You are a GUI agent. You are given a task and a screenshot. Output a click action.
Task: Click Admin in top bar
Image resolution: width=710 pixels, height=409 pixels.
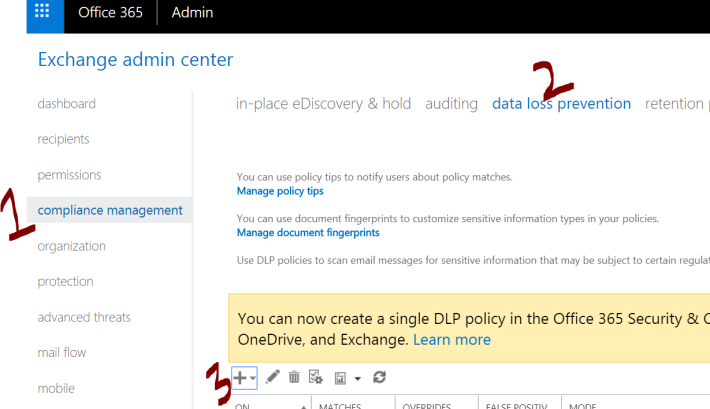coord(192,12)
